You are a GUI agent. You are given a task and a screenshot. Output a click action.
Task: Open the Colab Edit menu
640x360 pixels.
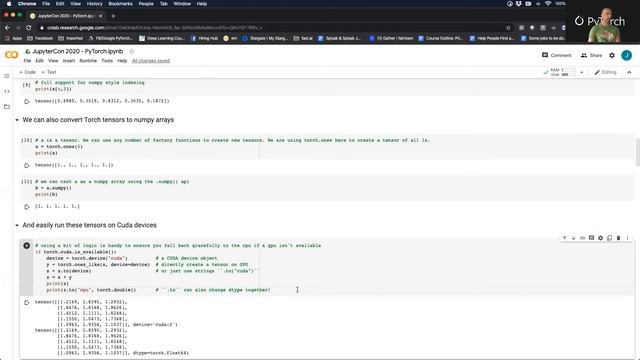39,61
